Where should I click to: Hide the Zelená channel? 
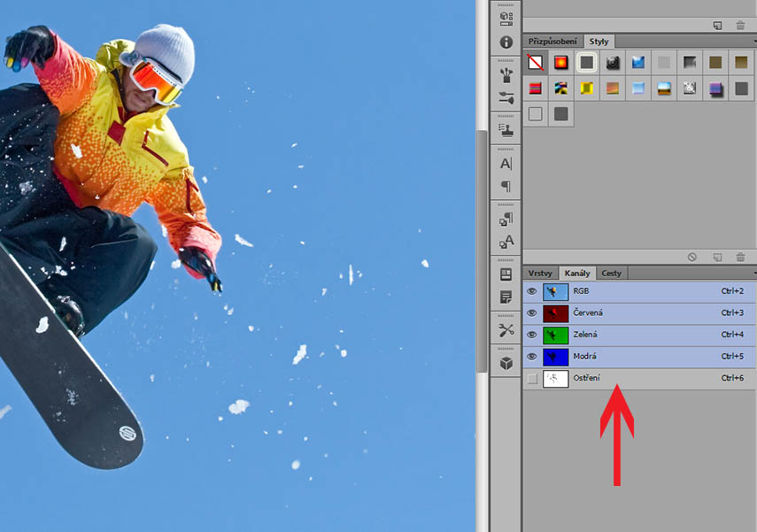click(532, 335)
